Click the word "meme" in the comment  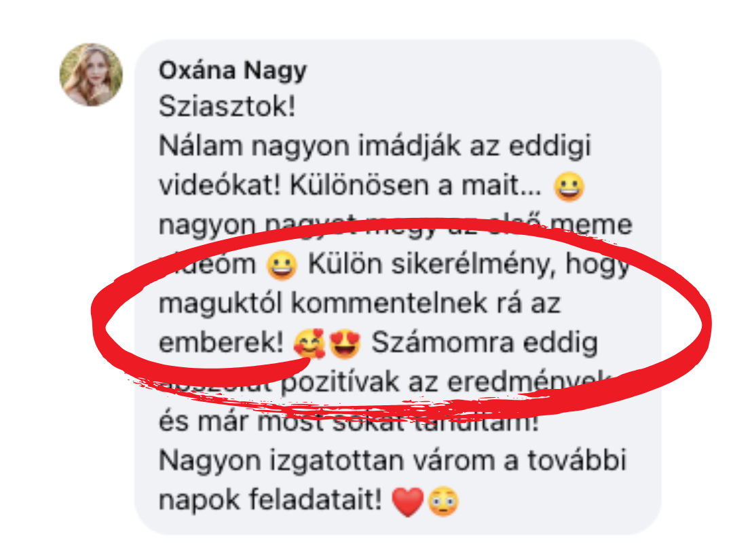(591, 226)
